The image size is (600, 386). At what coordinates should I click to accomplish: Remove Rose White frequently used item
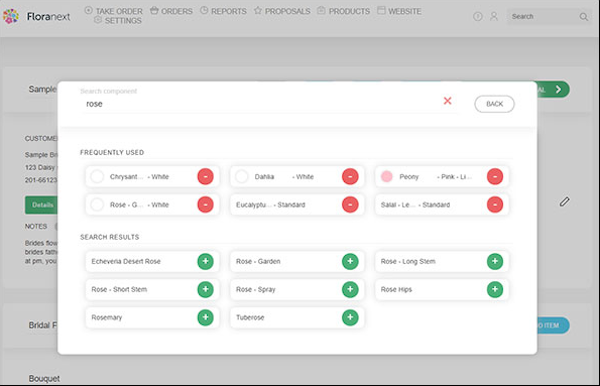tap(205, 205)
